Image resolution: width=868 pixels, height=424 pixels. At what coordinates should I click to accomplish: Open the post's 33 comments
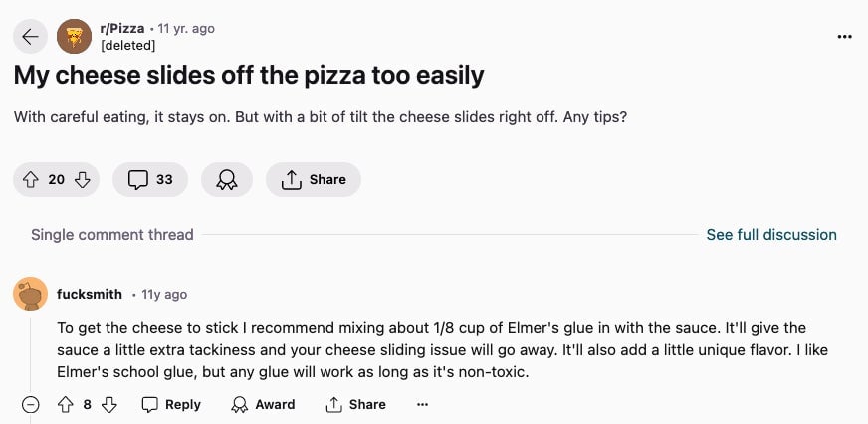tap(150, 180)
